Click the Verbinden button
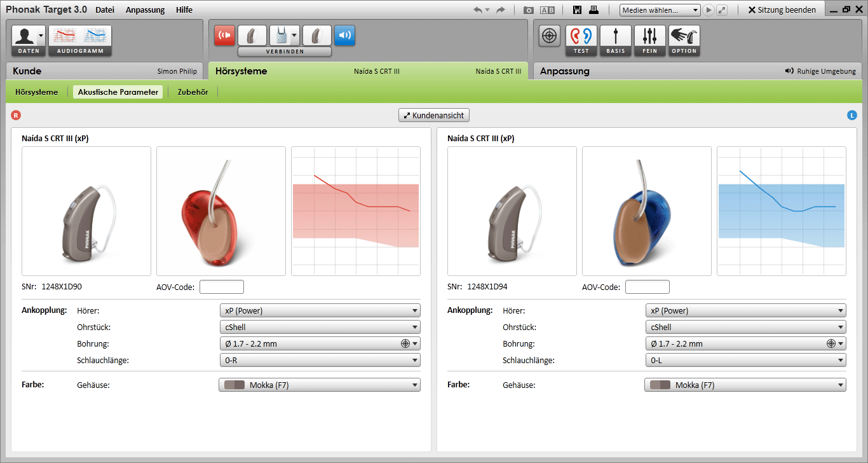Viewport: 868px width, 463px height. coord(285,52)
